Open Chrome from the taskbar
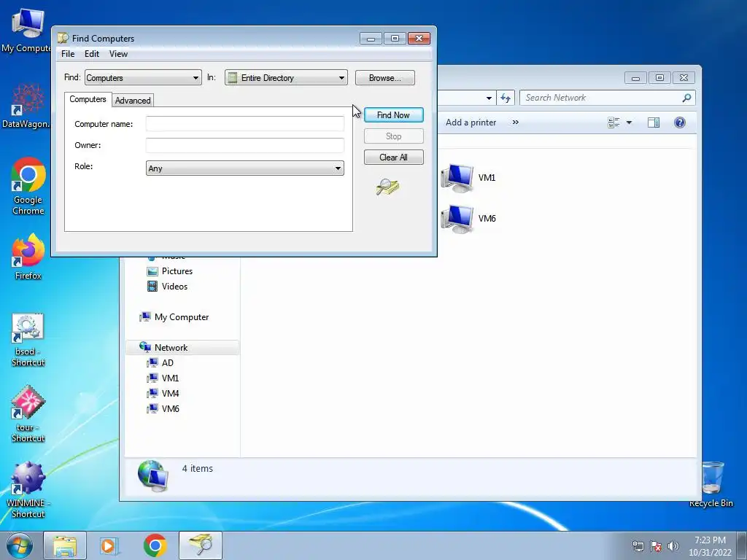The height and width of the screenshot is (560, 747). click(155, 545)
